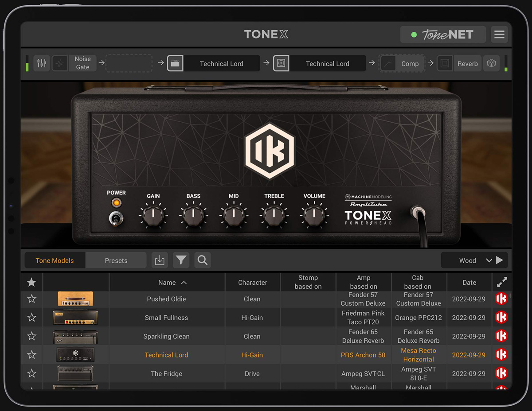Click the Reverb square icon
The width and height of the screenshot is (532, 411).
pyautogui.click(x=445, y=63)
